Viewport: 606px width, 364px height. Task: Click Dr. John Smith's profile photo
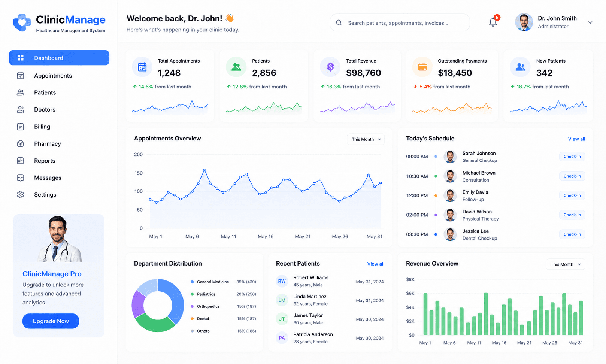pyautogui.click(x=524, y=22)
